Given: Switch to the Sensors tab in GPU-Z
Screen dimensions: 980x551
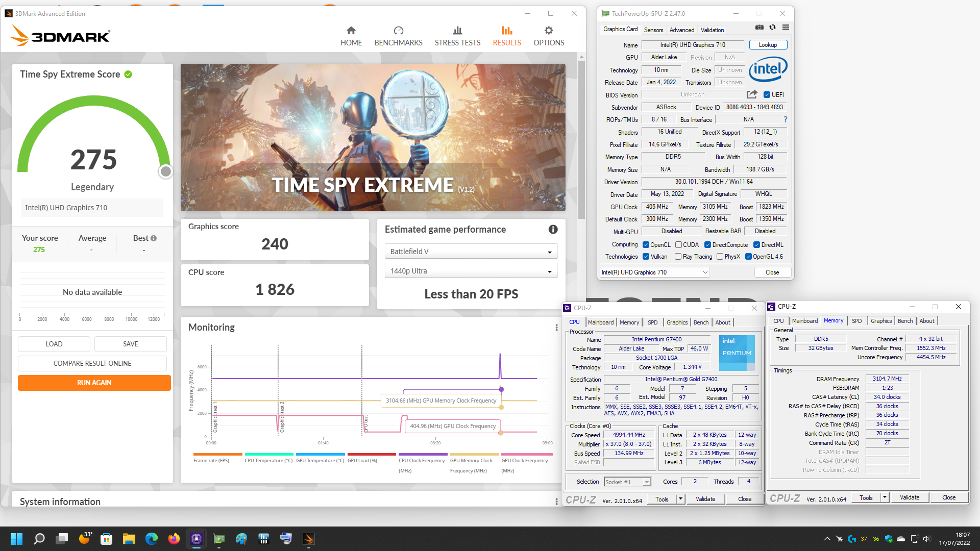Looking at the screenshot, I should [x=653, y=30].
